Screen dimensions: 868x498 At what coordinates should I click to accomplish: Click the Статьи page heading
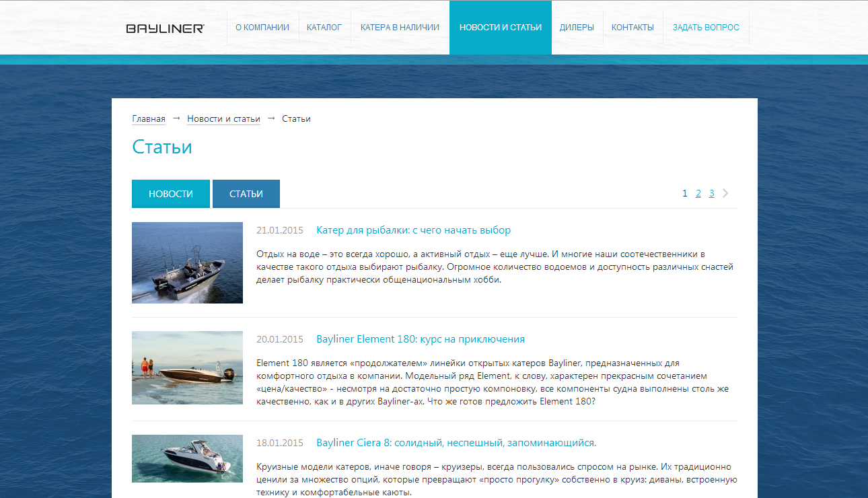(x=162, y=147)
